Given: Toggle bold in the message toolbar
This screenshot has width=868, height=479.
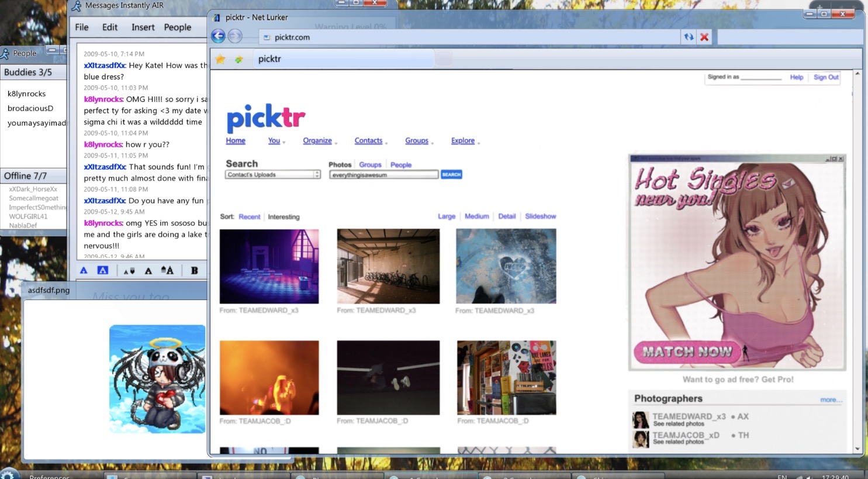Looking at the screenshot, I should tap(194, 270).
